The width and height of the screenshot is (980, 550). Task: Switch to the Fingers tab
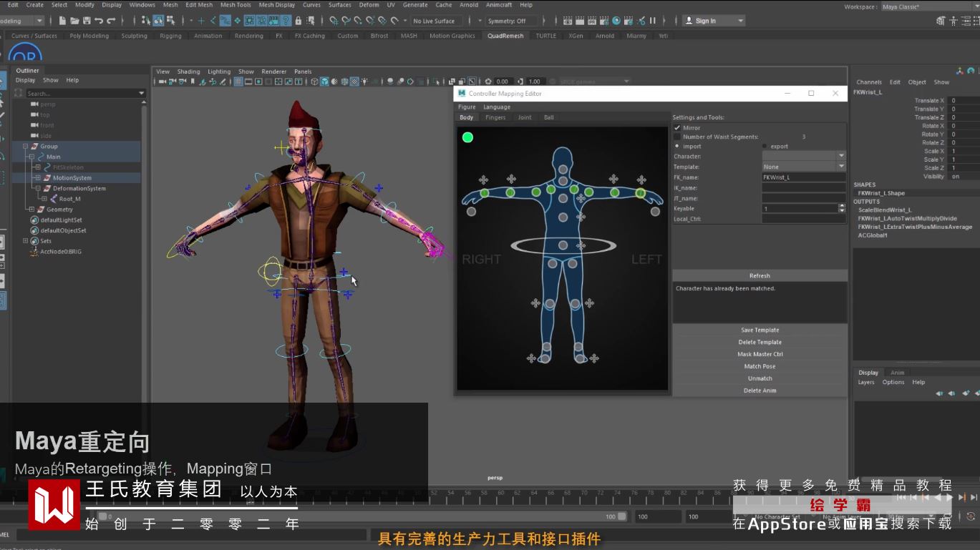(x=495, y=117)
